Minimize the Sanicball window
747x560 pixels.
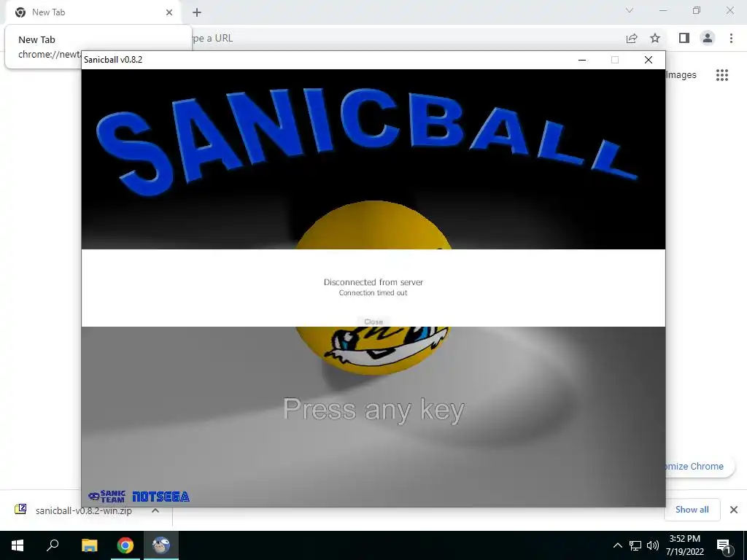(x=581, y=60)
